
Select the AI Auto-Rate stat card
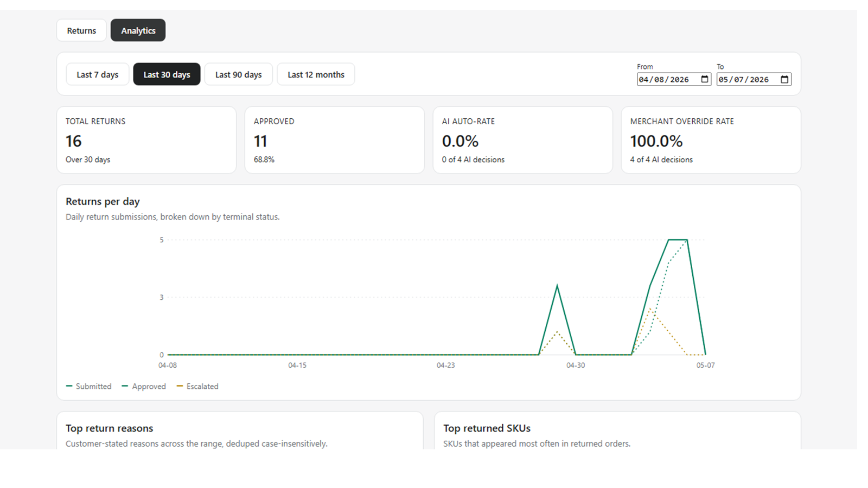[523, 140]
